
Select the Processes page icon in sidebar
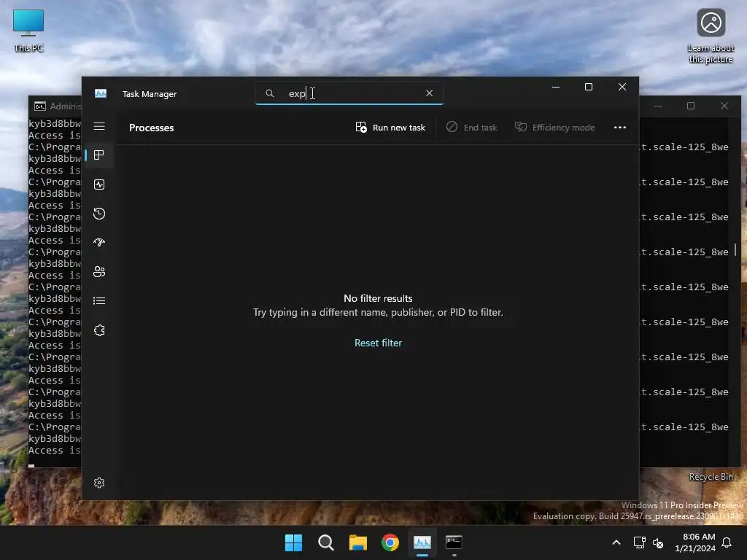99,155
